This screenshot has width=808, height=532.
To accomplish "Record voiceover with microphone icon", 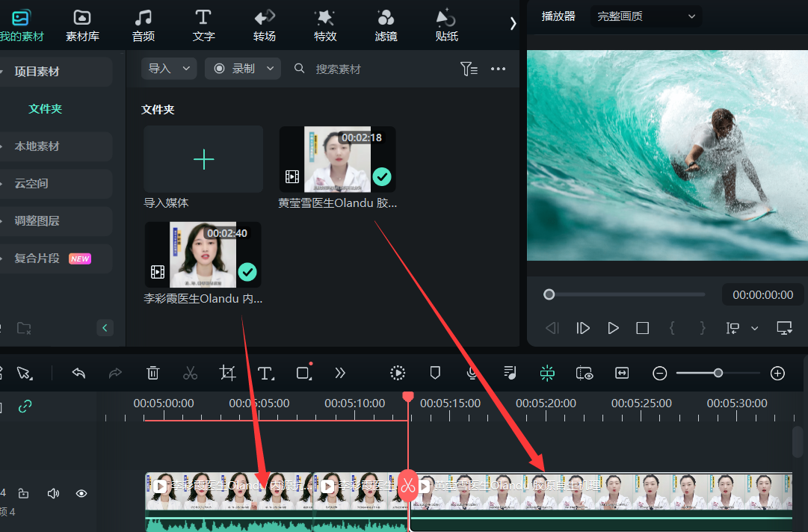I will pos(472,373).
